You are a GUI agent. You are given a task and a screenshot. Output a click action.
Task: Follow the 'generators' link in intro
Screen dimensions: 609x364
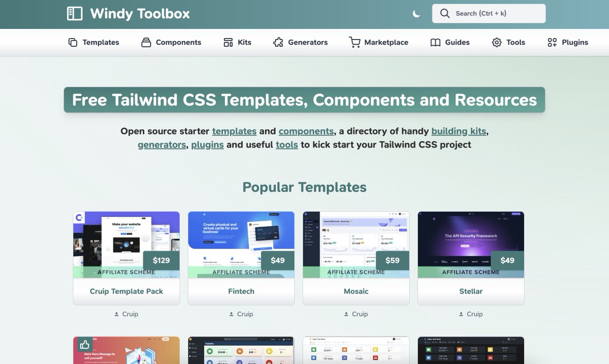click(x=162, y=145)
